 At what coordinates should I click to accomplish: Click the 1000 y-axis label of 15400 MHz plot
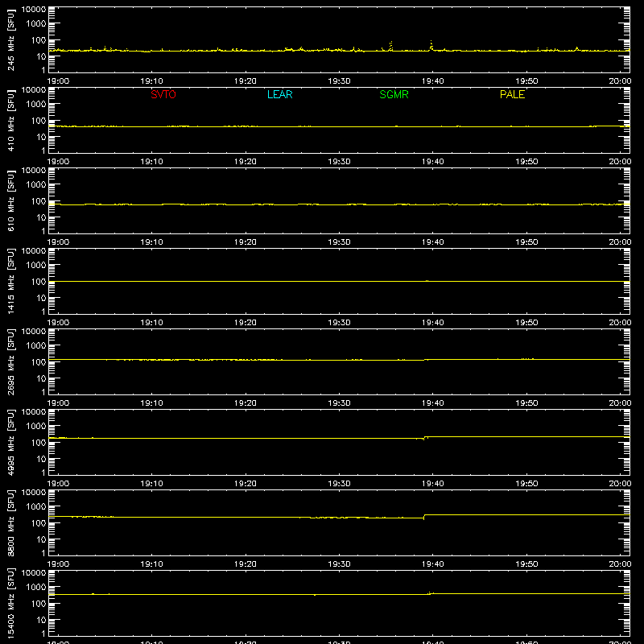pyautogui.click(x=36, y=587)
